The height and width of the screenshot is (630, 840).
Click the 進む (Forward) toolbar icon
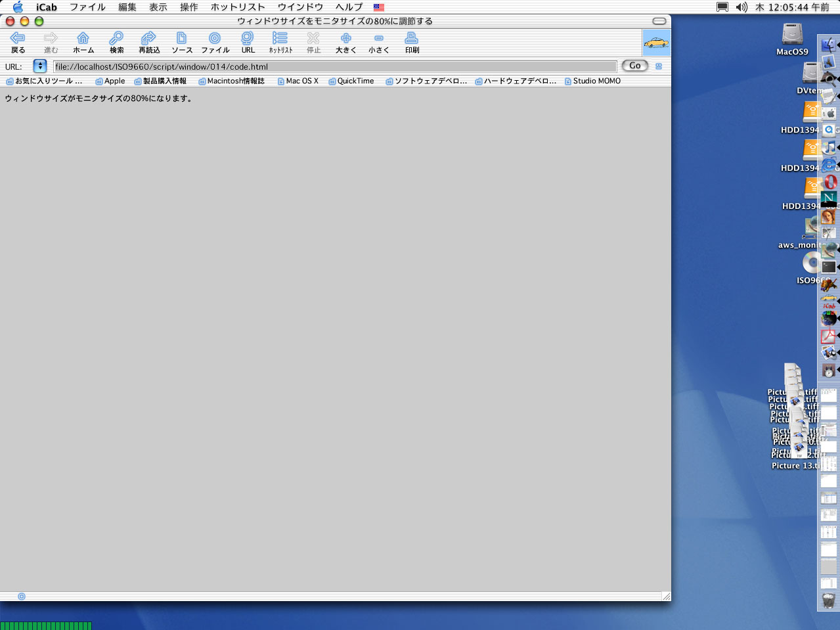pos(51,43)
